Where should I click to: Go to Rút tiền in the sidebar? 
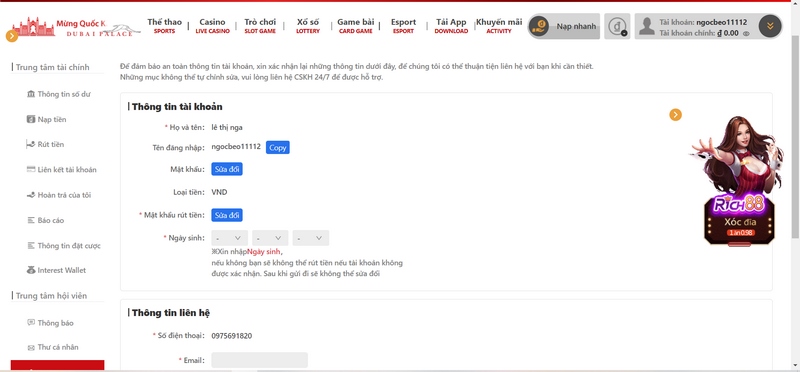click(45, 144)
